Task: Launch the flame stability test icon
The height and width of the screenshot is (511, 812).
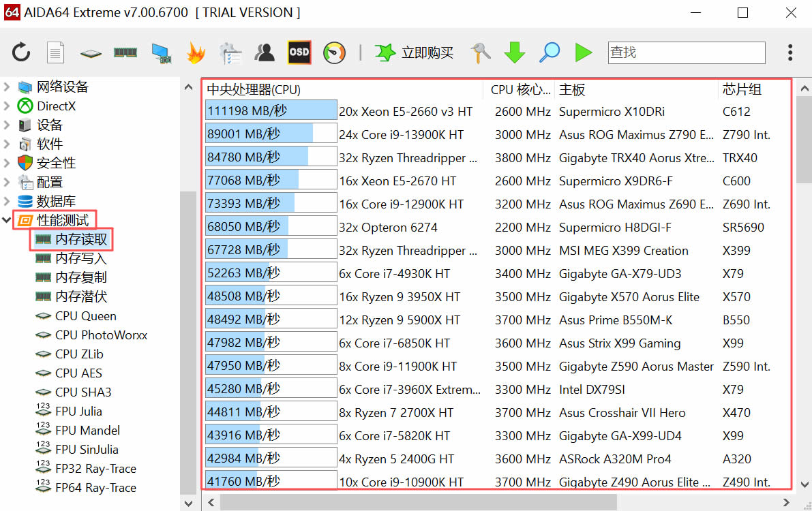Action: coord(196,52)
